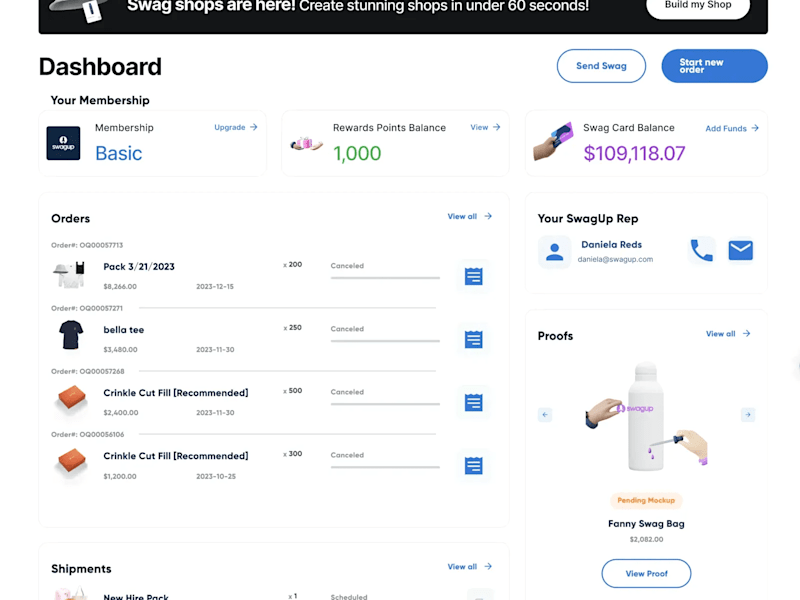Viewport: 800px width, 600px height.
Task: Click Daniela Reds profile avatar icon
Action: pos(555,252)
